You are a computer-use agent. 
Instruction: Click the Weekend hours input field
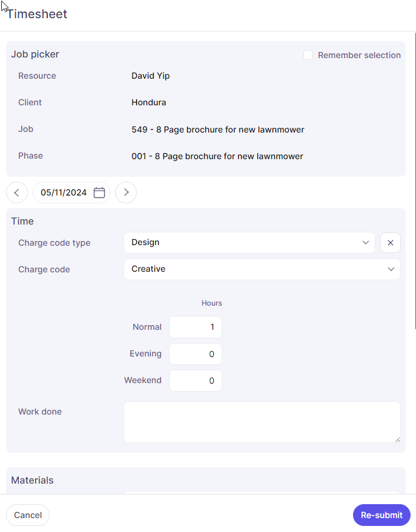pyautogui.click(x=195, y=381)
